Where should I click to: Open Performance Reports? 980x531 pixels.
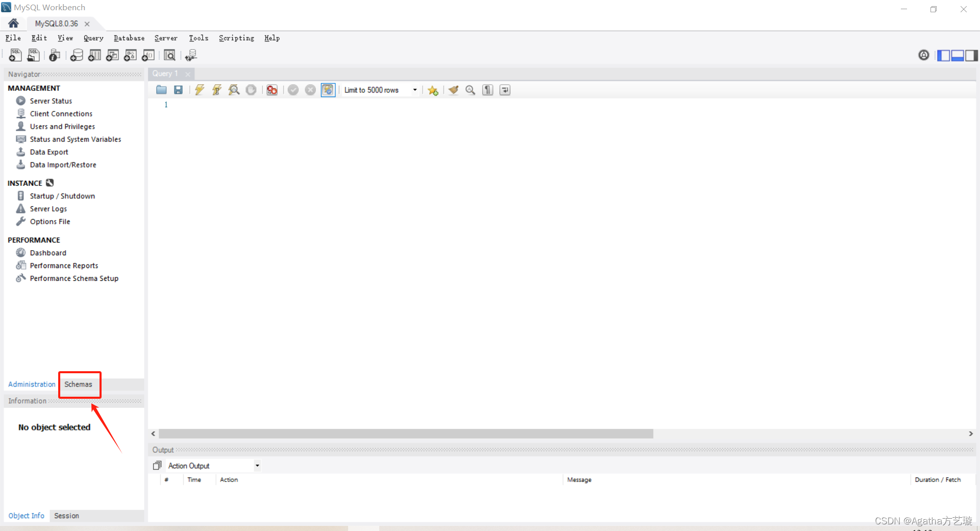(64, 265)
